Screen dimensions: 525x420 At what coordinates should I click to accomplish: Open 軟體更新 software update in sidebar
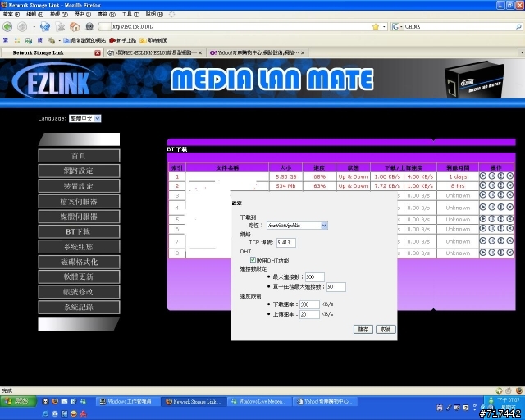[79, 276]
